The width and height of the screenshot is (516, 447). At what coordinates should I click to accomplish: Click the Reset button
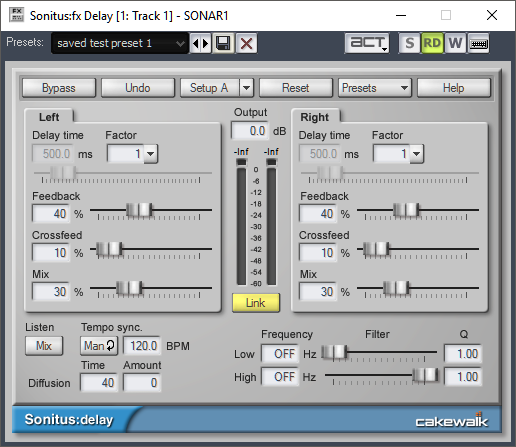pos(296,88)
